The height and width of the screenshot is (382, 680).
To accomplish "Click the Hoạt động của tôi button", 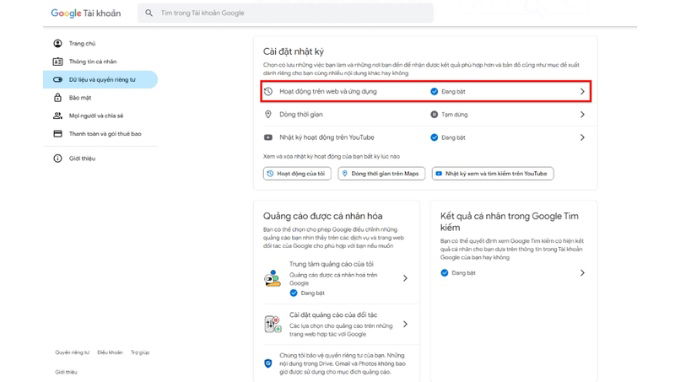I will click(297, 173).
